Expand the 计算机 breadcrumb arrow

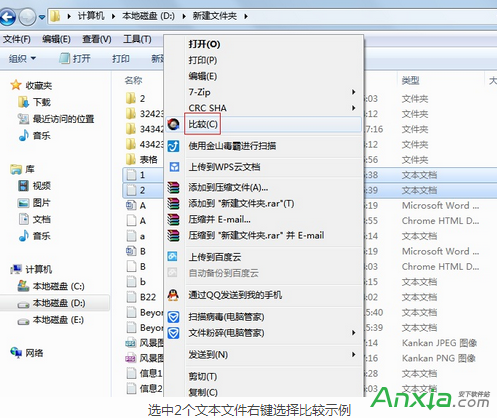coord(113,16)
